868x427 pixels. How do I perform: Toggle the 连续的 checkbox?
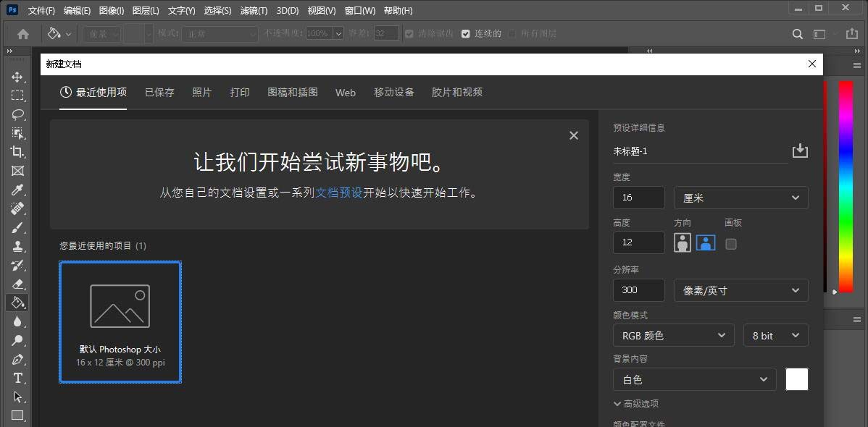pyautogui.click(x=466, y=34)
